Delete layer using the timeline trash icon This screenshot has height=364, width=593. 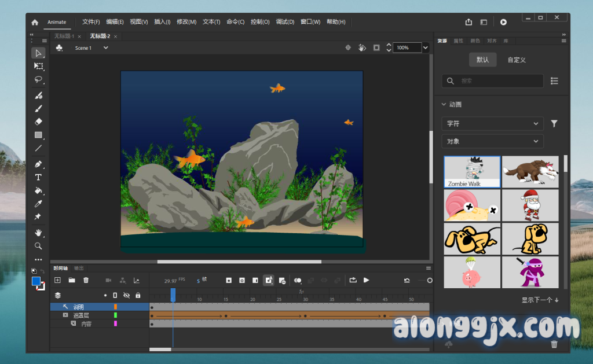click(x=86, y=280)
